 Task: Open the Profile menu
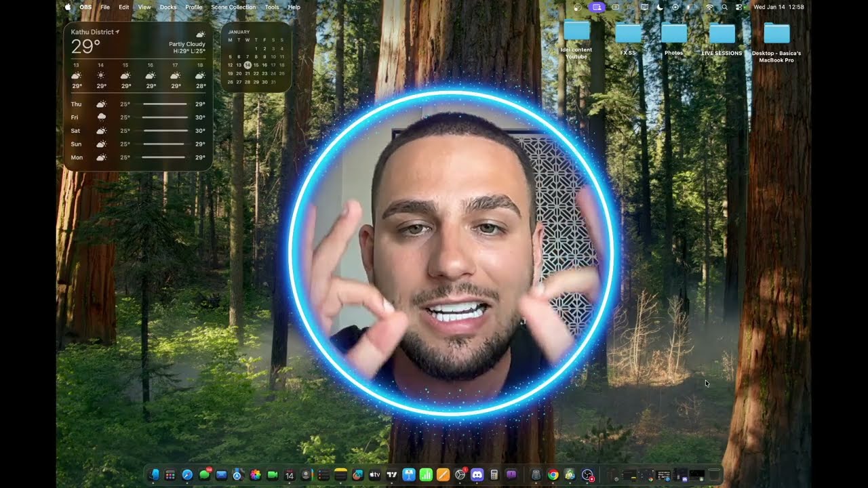coord(194,7)
